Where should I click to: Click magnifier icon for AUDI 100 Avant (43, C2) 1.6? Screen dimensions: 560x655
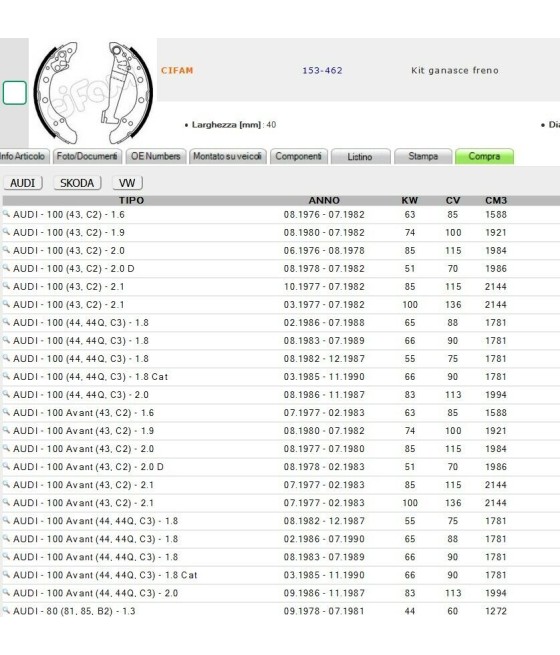coord(6,412)
